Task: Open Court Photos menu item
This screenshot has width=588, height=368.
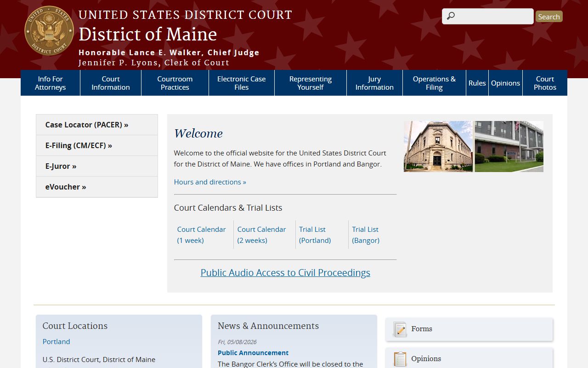Action: (545, 83)
